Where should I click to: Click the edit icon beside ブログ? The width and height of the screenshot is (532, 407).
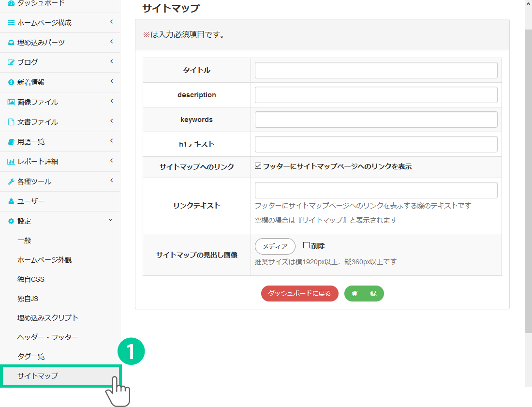click(x=11, y=62)
